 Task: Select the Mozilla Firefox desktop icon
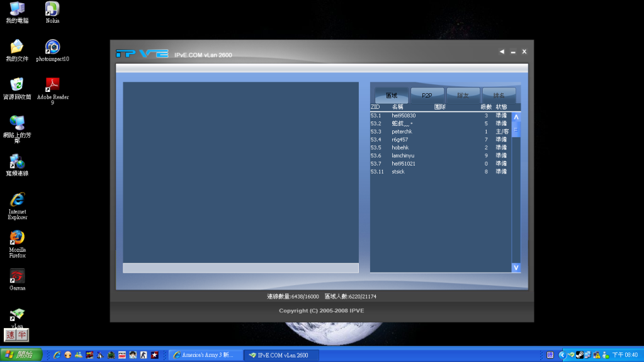pos(17,238)
